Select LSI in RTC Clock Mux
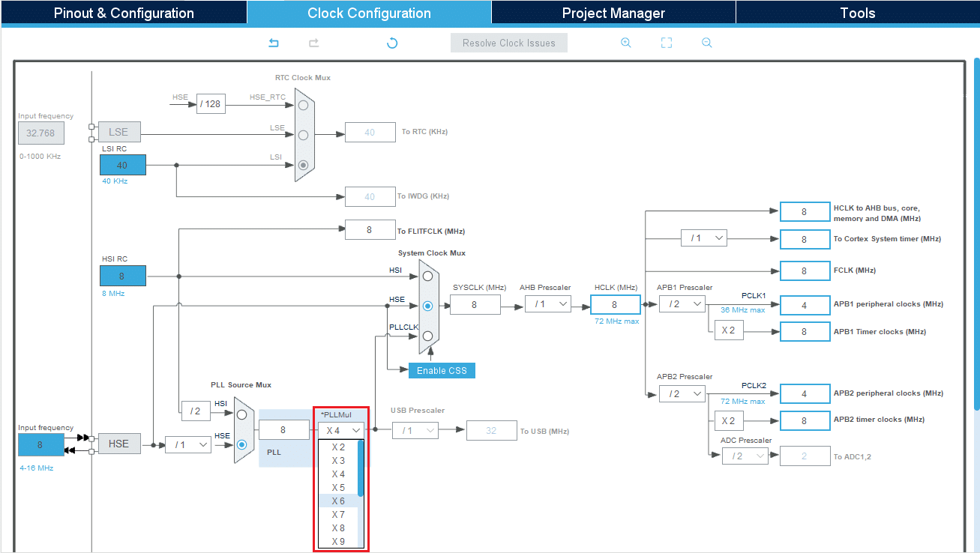Screen dimensions: 980x553 pos(303,165)
